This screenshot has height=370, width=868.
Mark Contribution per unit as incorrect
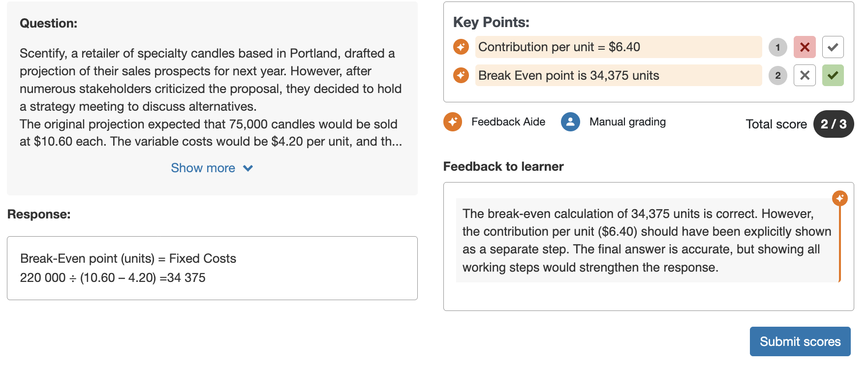805,47
